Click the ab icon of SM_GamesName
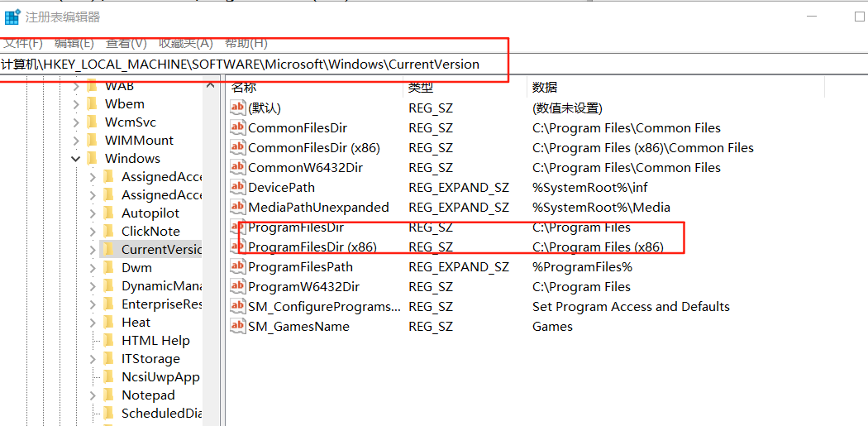 [x=237, y=326]
